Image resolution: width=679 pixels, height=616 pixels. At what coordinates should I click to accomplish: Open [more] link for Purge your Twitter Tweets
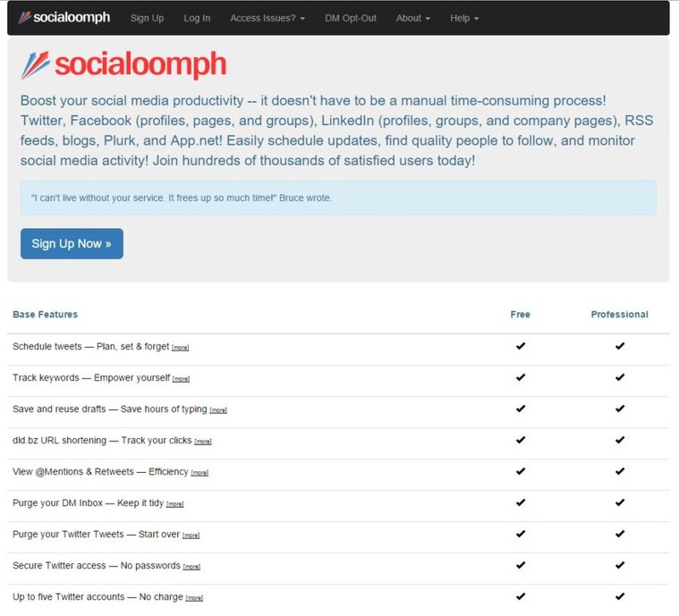[x=191, y=536]
